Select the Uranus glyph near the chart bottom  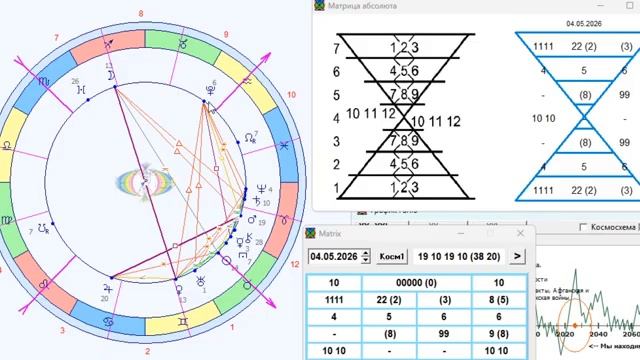click(x=201, y=281)
